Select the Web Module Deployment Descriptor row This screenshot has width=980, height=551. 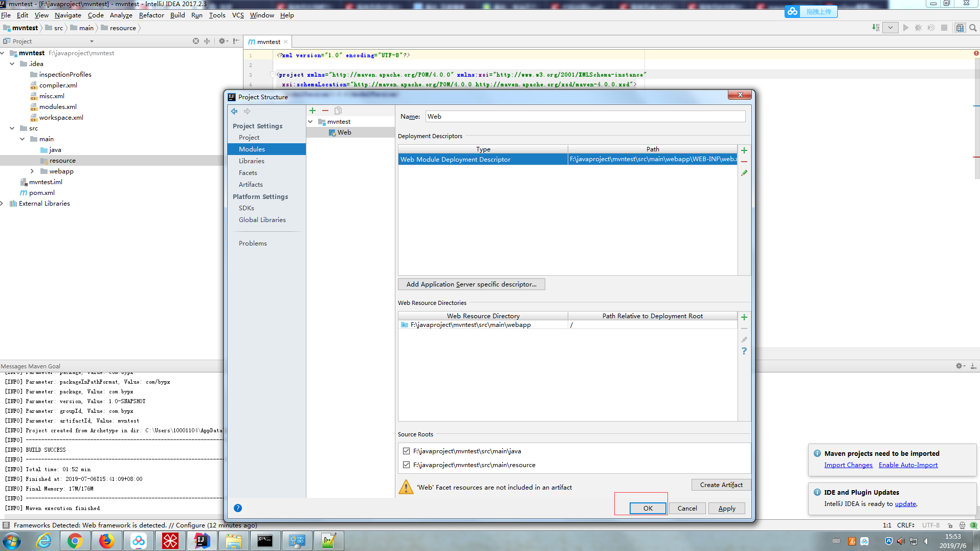[568, 160]
